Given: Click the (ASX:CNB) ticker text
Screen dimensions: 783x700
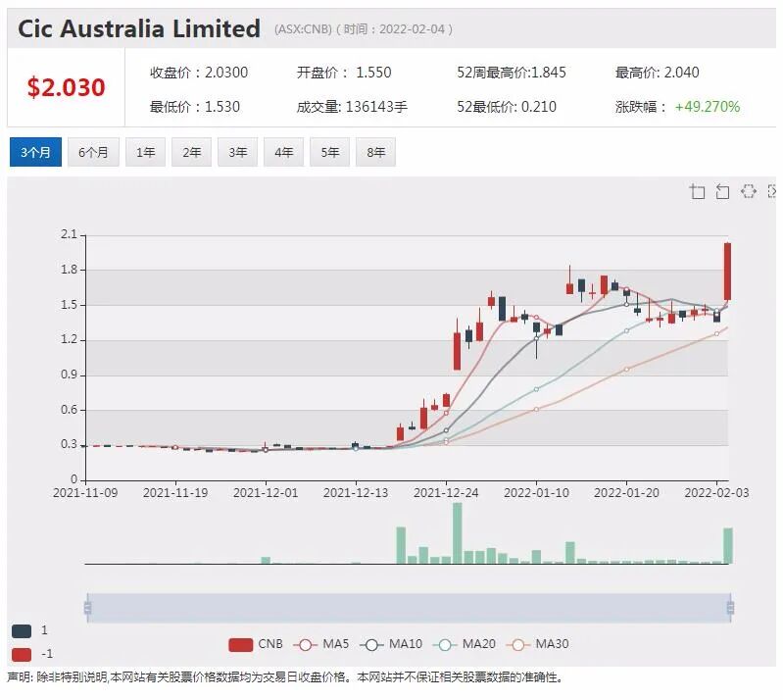Looking at the screenshot, I should (303, 29).
